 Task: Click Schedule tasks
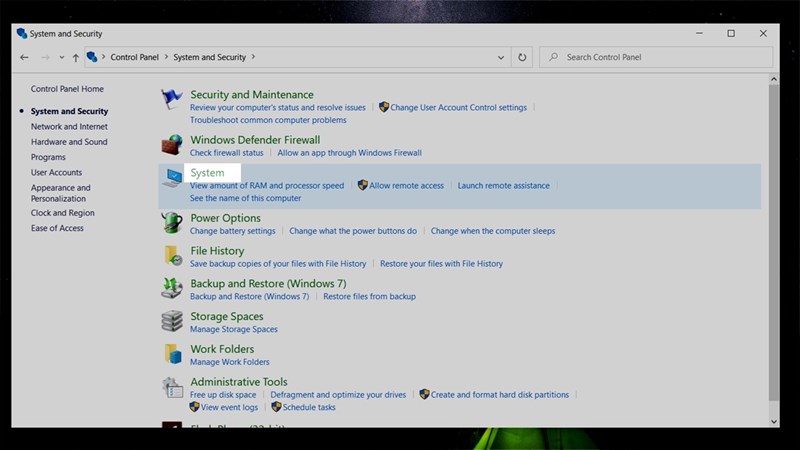(309, 407)
